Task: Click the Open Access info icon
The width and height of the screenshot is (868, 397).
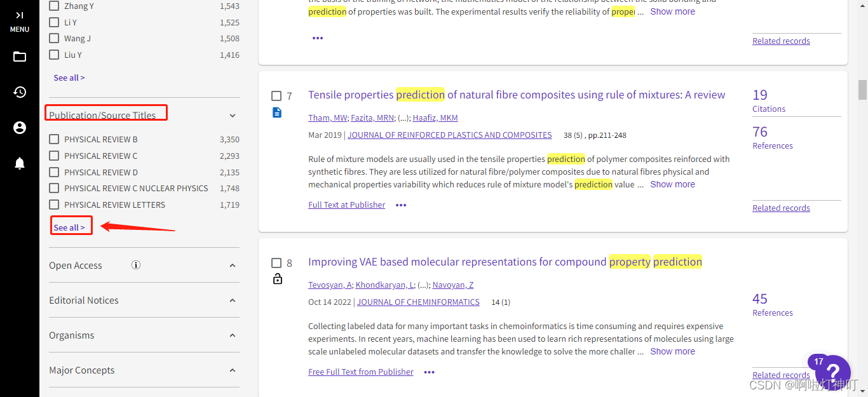Action: click(x=136, y=265)
